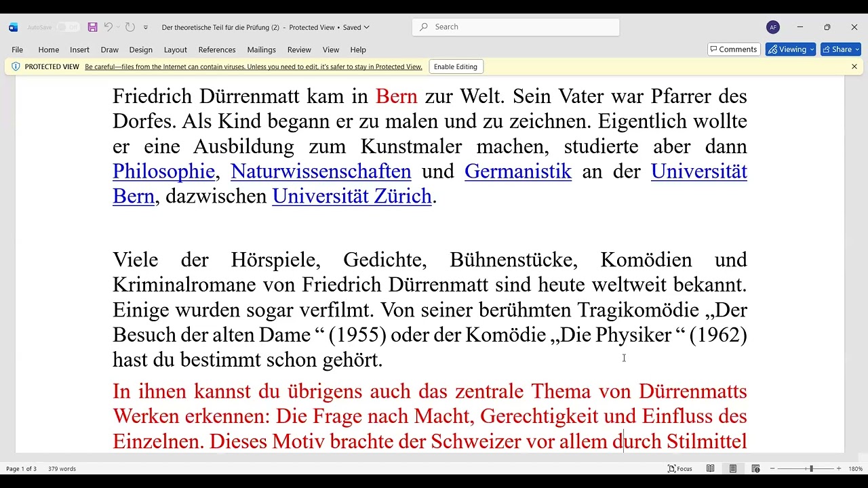
Task: Click the Redo icon in title bar
Action: [x=130, y=27]
